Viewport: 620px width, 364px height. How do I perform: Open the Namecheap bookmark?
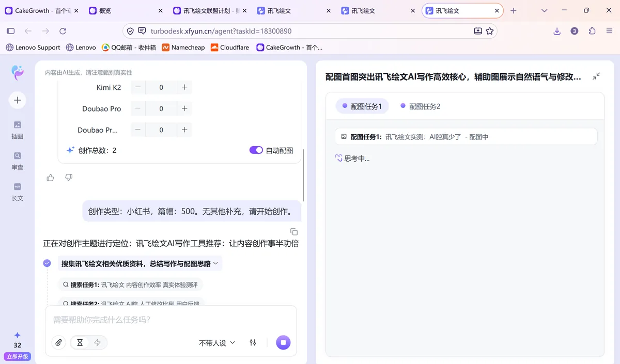183,47
